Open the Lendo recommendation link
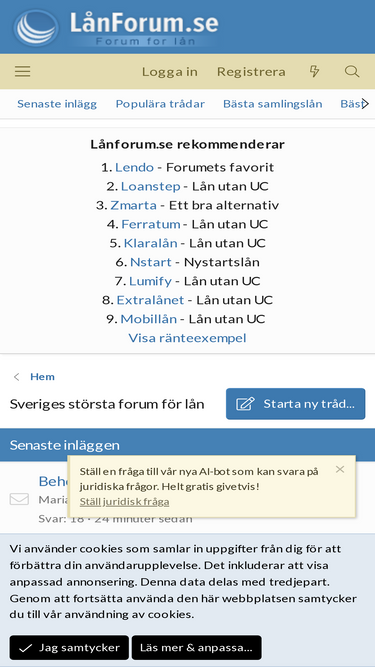 [x=134, y=167]
